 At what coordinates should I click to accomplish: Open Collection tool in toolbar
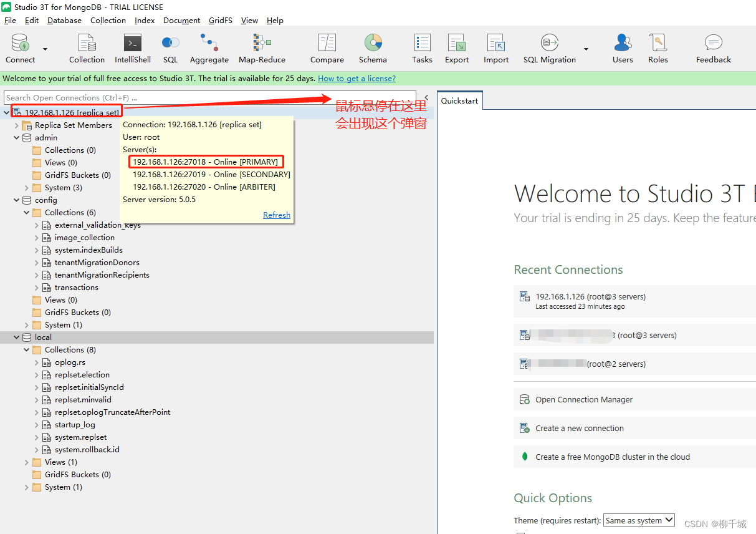87,49
